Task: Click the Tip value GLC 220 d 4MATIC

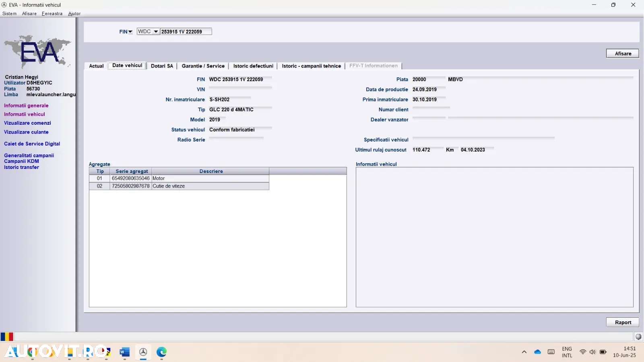Action: (231, 110)
